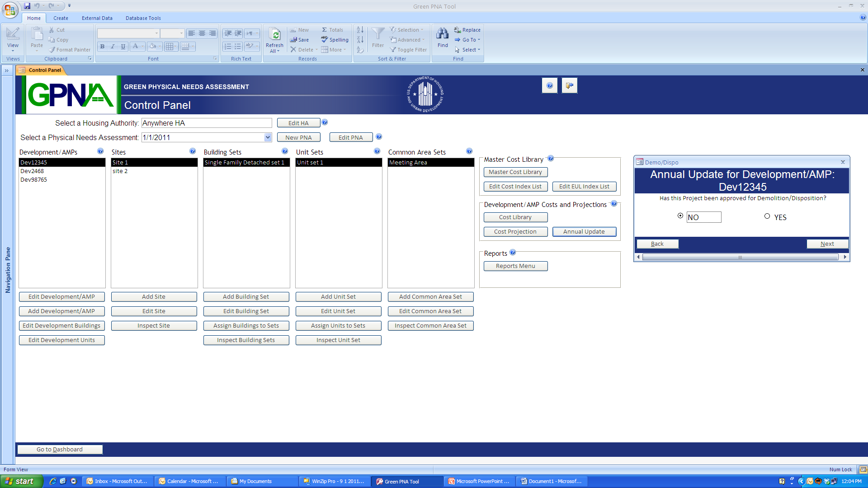Click the Refresh All icon
The image size is (868, 488).
click(x=274, y=35)
